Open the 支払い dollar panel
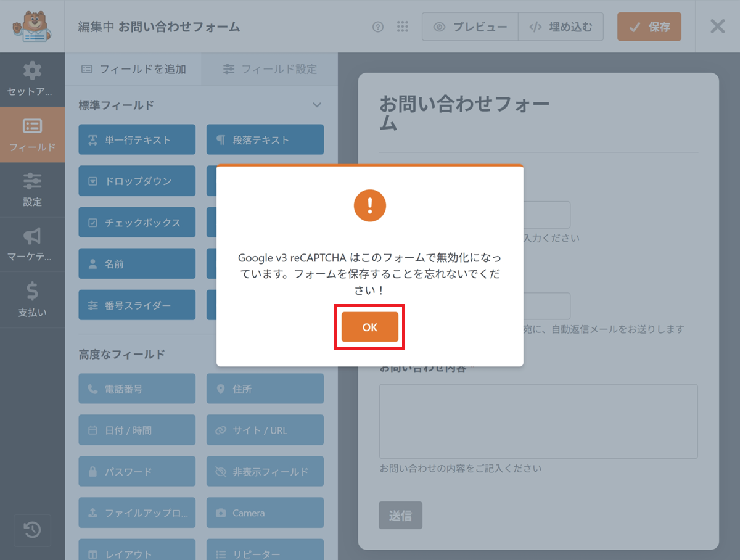The image size is (740, 560). point(32,300)
